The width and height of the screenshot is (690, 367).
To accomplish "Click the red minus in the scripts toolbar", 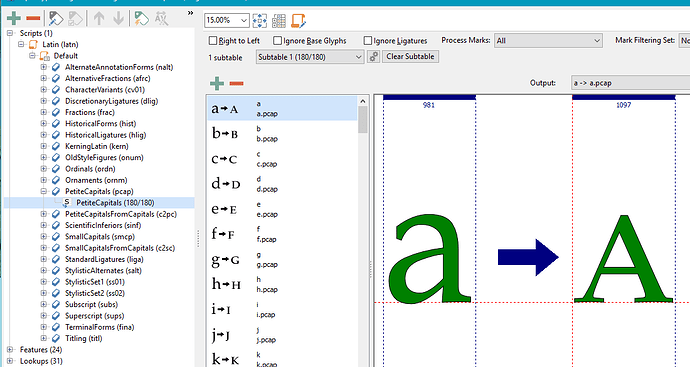I will [x=33, y=18].
